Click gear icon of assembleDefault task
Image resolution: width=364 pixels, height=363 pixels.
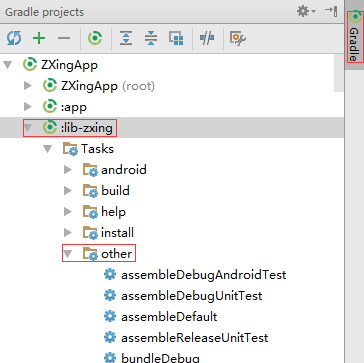(x=110, y=316)
